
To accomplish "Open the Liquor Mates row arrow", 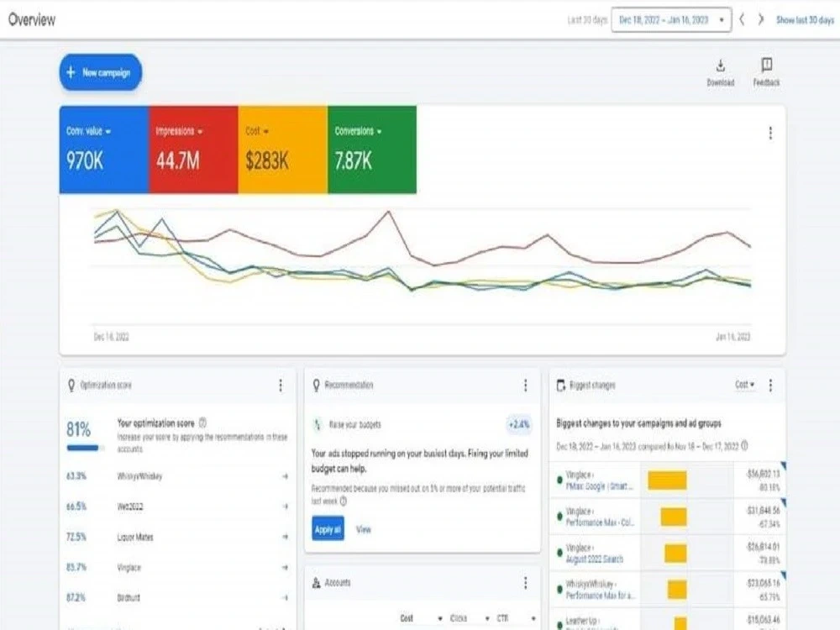I will click(x=285, y=537).
